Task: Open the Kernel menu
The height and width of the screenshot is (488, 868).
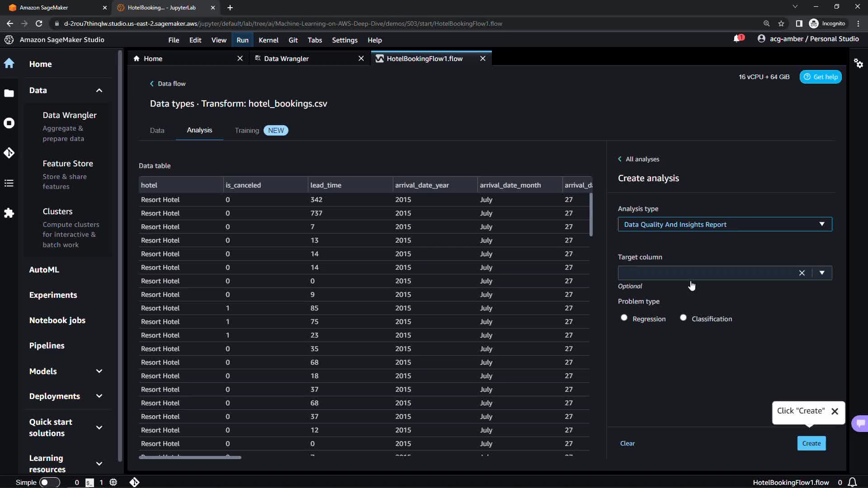Action: [268, 40]
